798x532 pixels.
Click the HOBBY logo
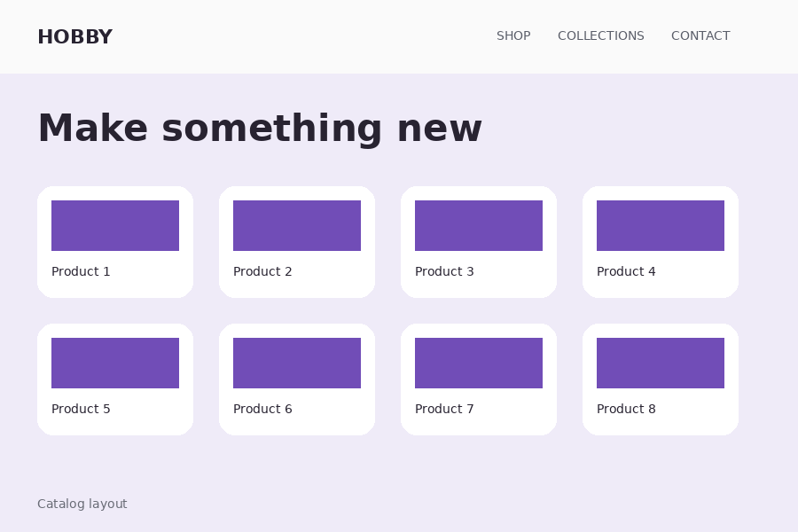[74, 36]
